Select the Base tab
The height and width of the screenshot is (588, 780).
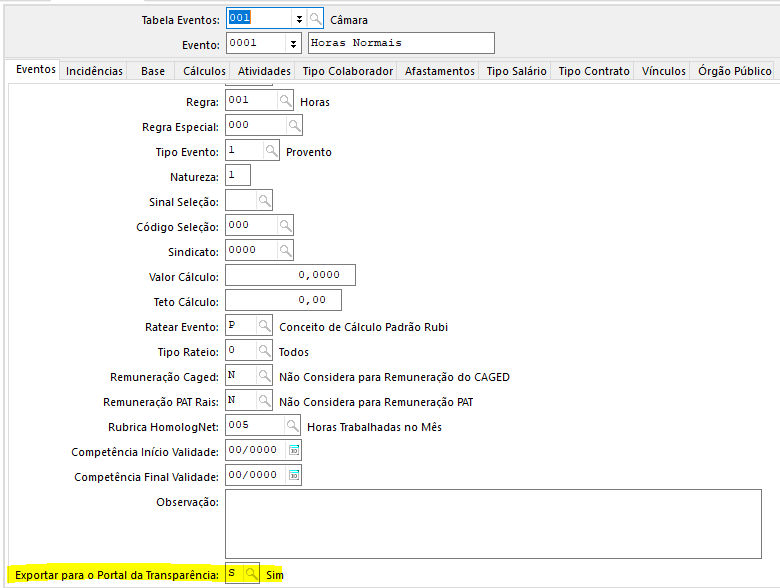click(153, 71)
